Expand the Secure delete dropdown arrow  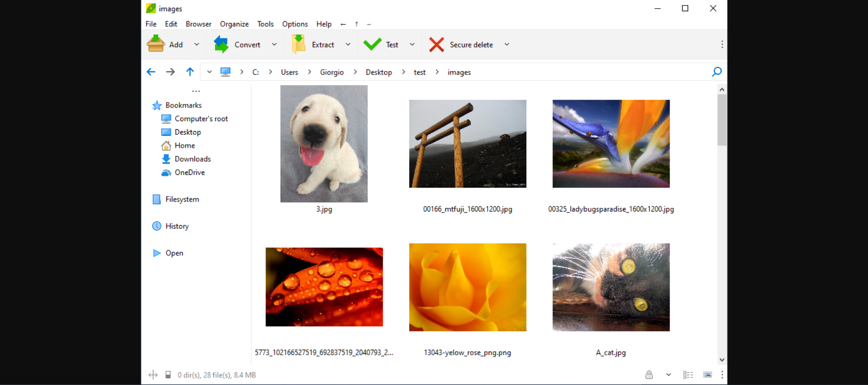coord(507,44)
